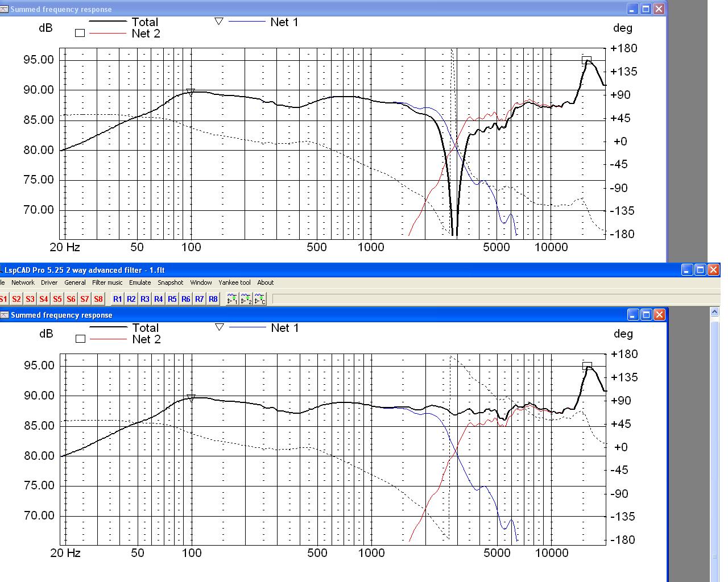The height and width of the screenshot is (582, 728).
Task: Click triangle cursor marker at 100 Hz, upper graph
Action: click(191, 92)
